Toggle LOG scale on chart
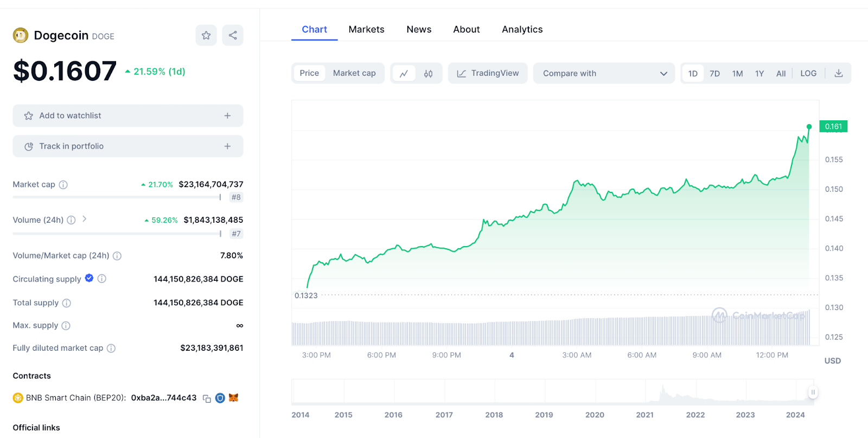Image resolution: width=868 pixels, height=438 pixels. (808, 73)
